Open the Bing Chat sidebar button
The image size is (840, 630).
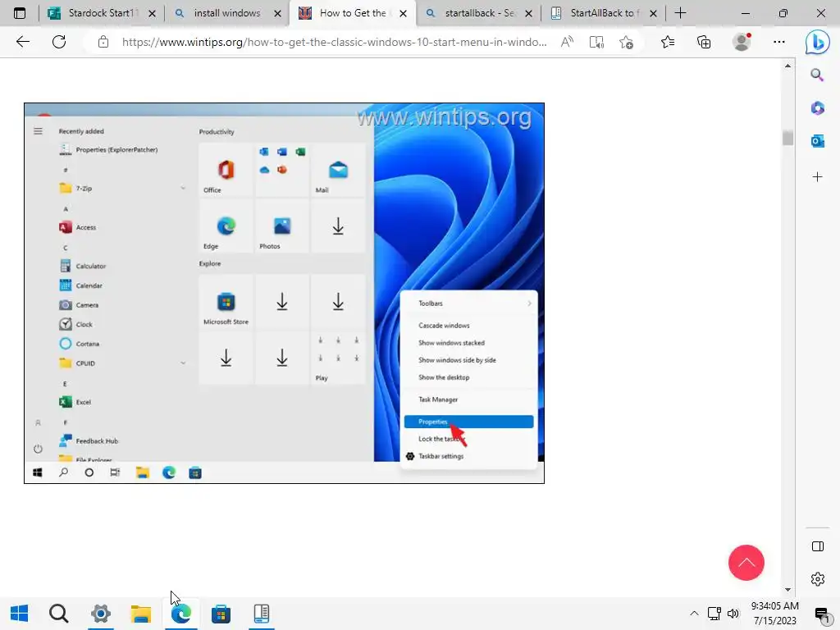[x=818, y=43]
